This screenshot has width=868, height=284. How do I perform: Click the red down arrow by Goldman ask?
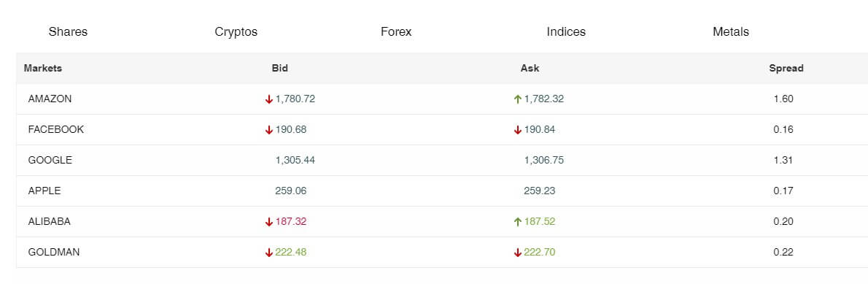[x=518, y=253]
